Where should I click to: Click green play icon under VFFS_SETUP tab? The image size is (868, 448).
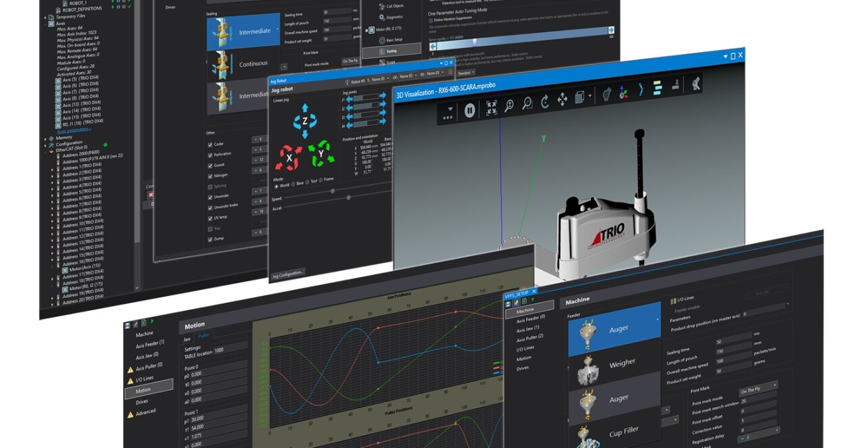[531, 300]
